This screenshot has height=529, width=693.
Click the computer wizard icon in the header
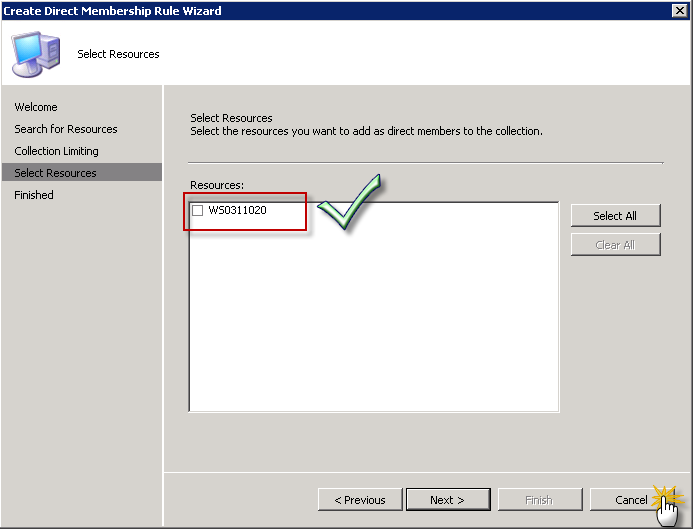[34, 53]
